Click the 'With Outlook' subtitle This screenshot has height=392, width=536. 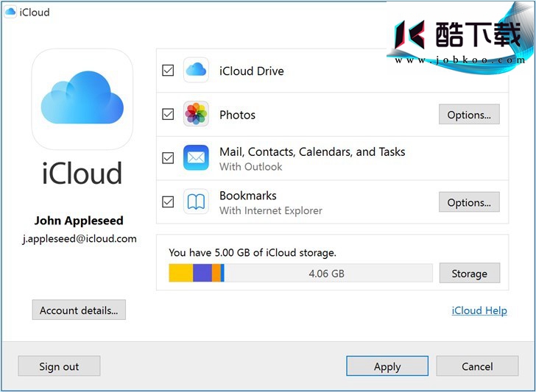250,167
